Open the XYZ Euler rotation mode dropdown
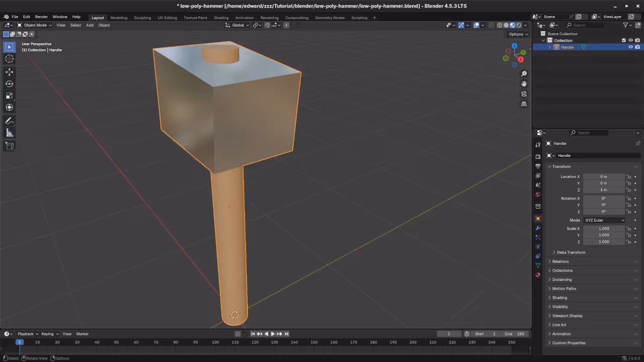 click(x=604, y=220)
